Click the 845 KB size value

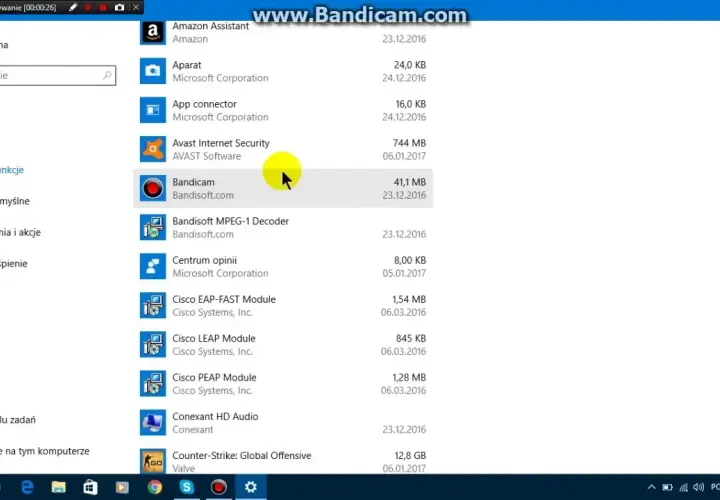(x=411, y=338)
